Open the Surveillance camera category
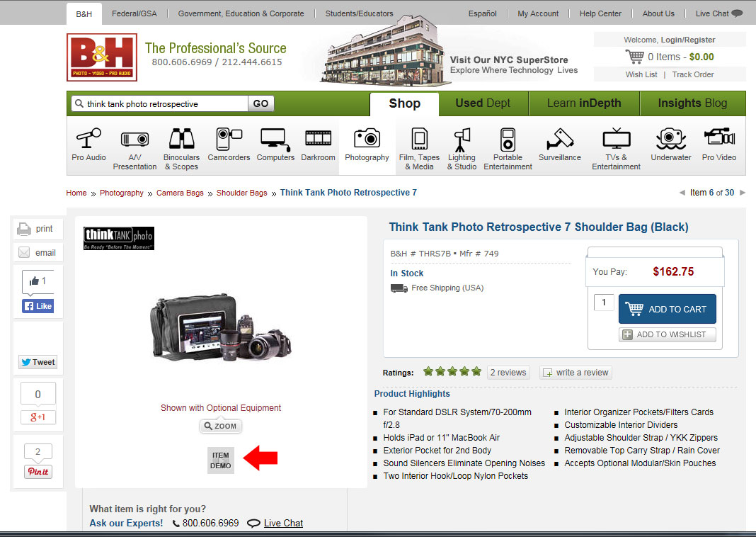756x537 pixels. [560, 145]
